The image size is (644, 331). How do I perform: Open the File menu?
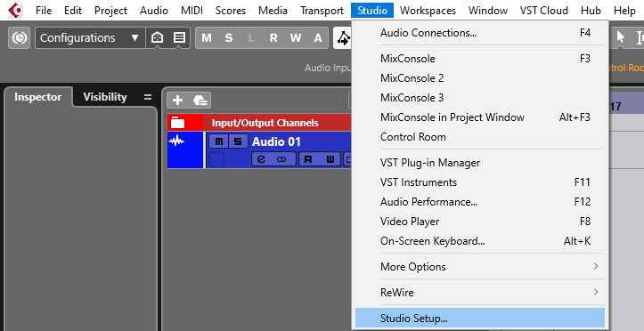click(44, 11)
